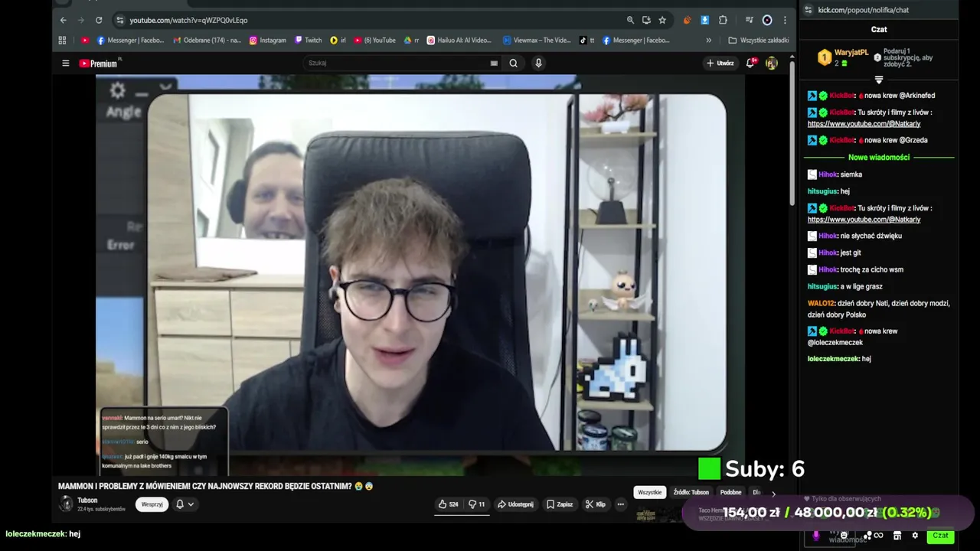The image size is (980, 551).
Task: Open the Kick chat shop icon
Action: click(897, 536)
